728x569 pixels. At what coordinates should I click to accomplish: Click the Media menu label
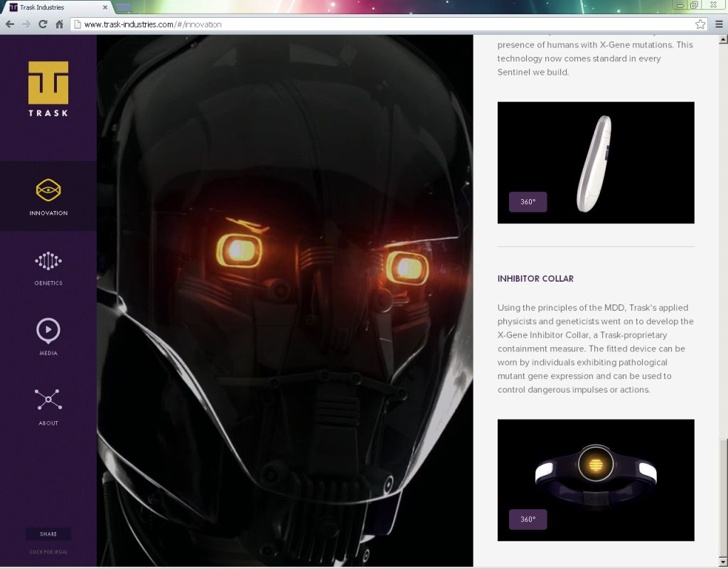pyautogui.click(x=48, y=353)
